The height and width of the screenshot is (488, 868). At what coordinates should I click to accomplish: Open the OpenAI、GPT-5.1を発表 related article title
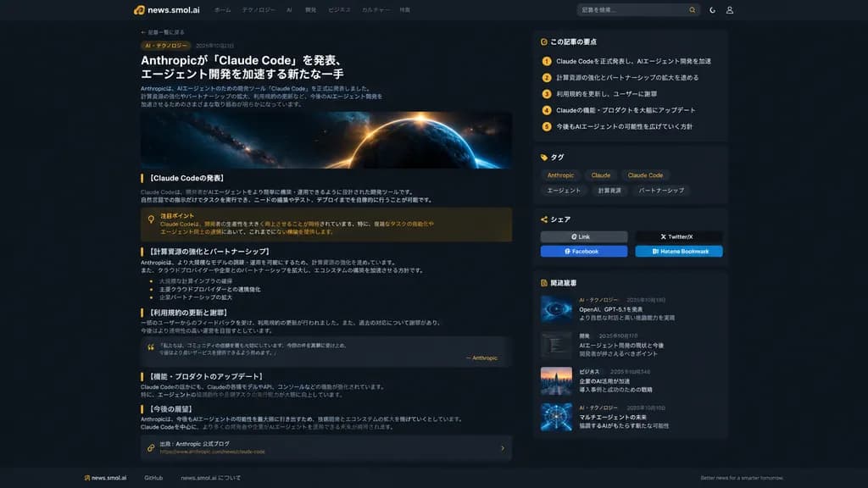coord(610,309)
